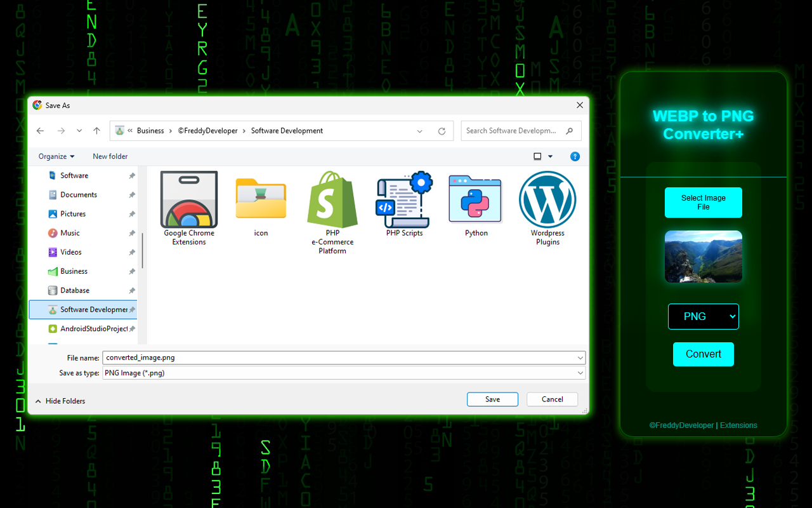Click the ©FreddyDeveloper footer link

tap(681, 425)
